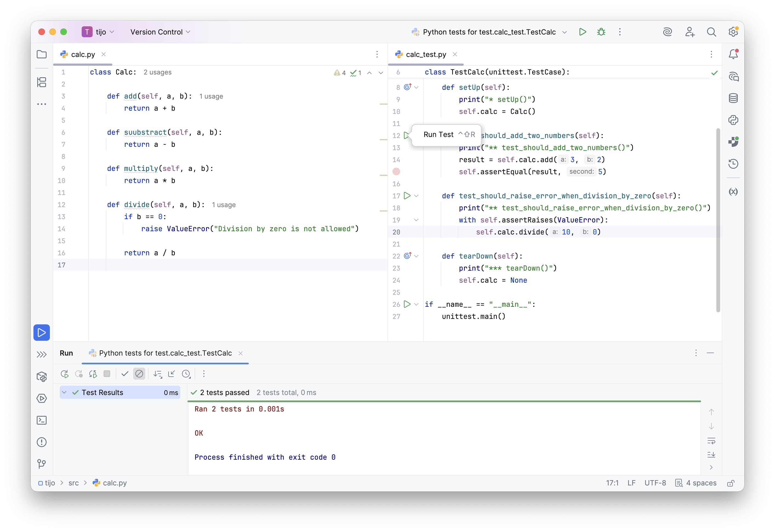
Task: Open the Python Packages sidebar icon
Action: tap(41, 377)
